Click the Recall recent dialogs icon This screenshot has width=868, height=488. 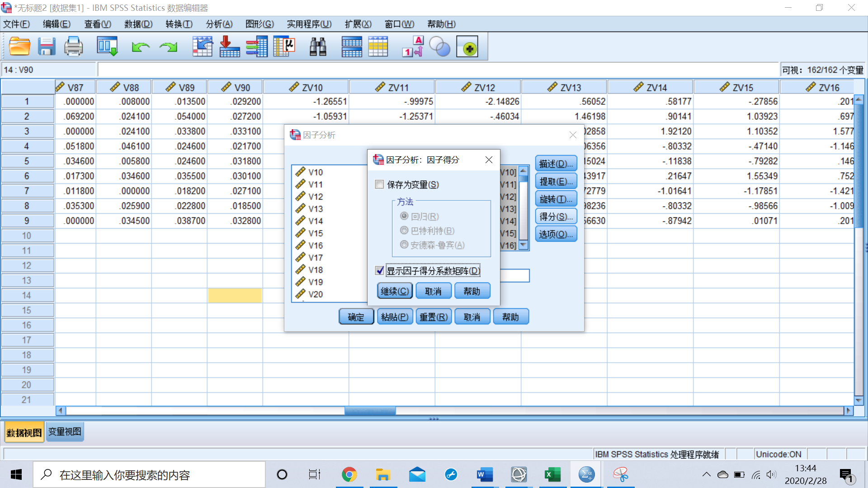pos(107,47)
